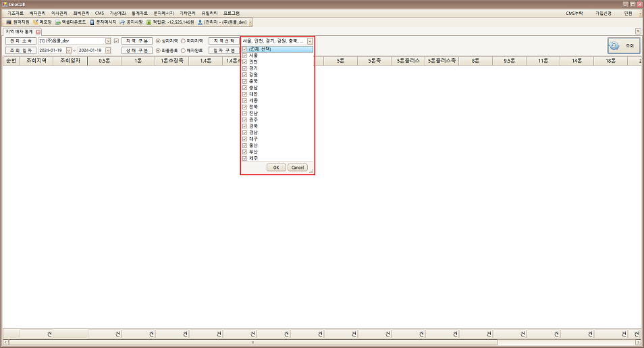The height and width of the screenshot is (348, 644).
Task: Toggle the 제주 region checkbox
Action: (x=244, y=158)
